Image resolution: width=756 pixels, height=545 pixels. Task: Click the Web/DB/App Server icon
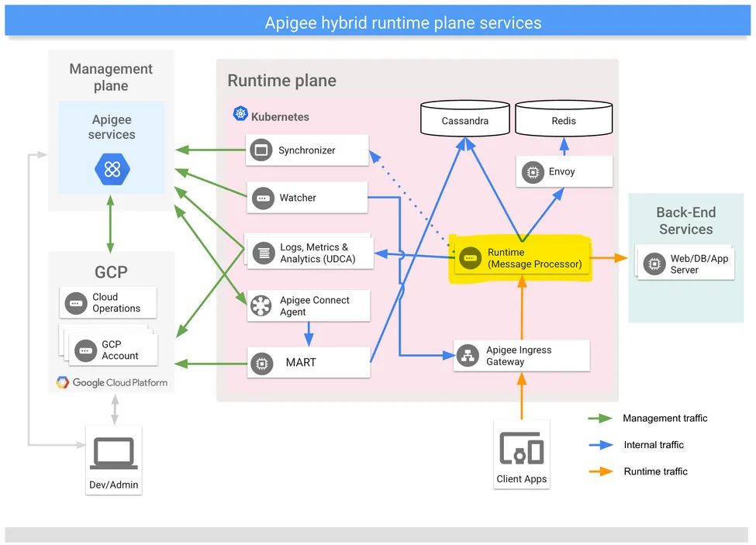[x=654, y=264]
